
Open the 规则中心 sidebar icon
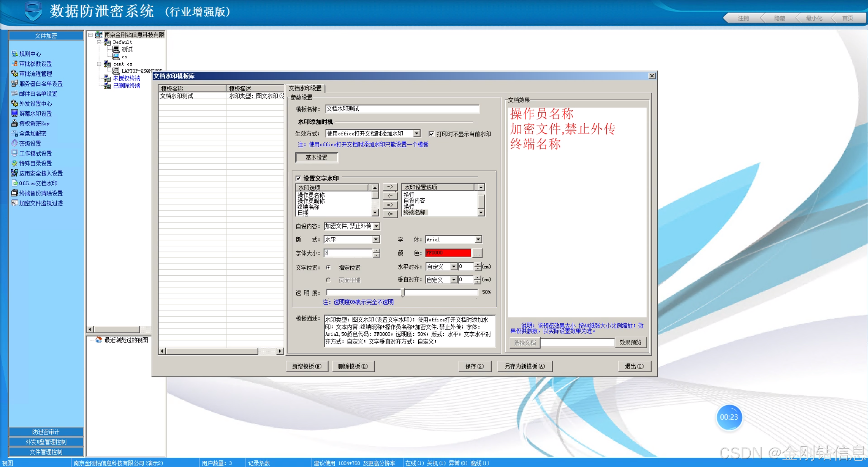[x=14, y=54]
